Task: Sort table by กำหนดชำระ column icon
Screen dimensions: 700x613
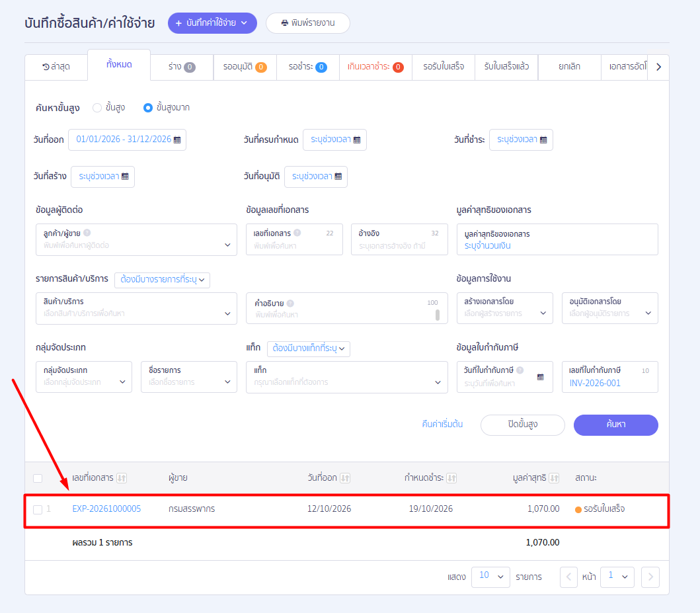Action: point(451,478)
